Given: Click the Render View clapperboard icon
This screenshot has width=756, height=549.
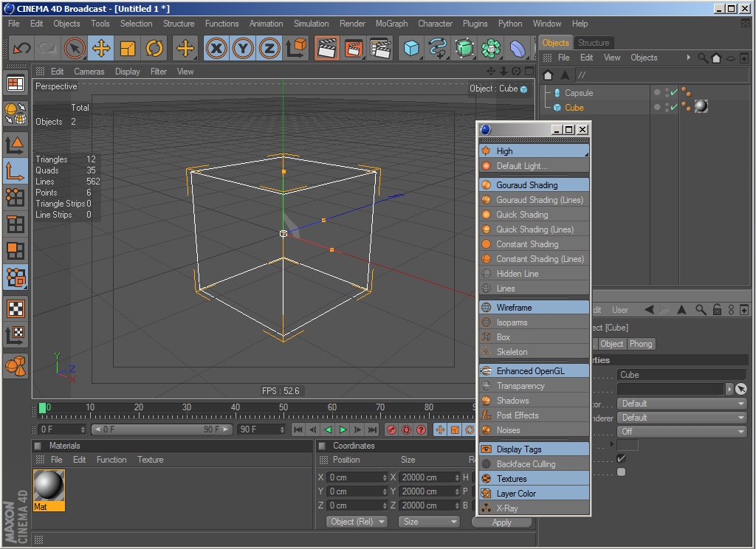Looking at the screenshot, I should point(327,49).
